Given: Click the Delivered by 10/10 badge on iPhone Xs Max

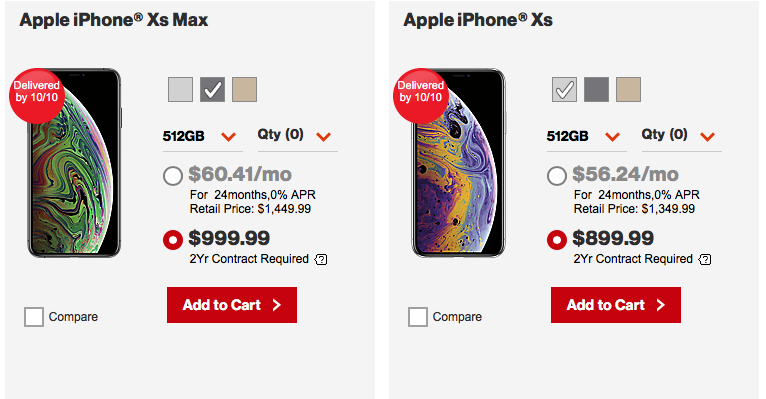Looking at the screenshot, I should pyautogui.click(x=37, y=96).
